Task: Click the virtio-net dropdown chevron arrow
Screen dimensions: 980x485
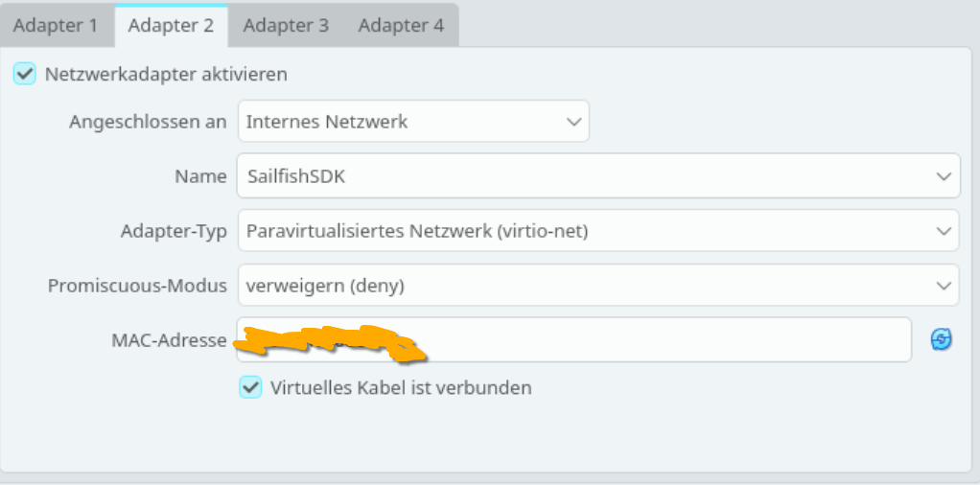Action: [x=942, y=231]
